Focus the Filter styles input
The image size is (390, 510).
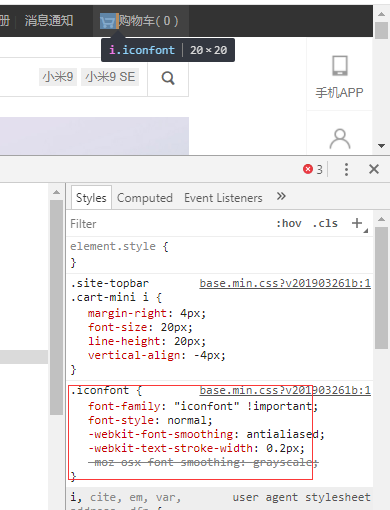click(168, 224)
